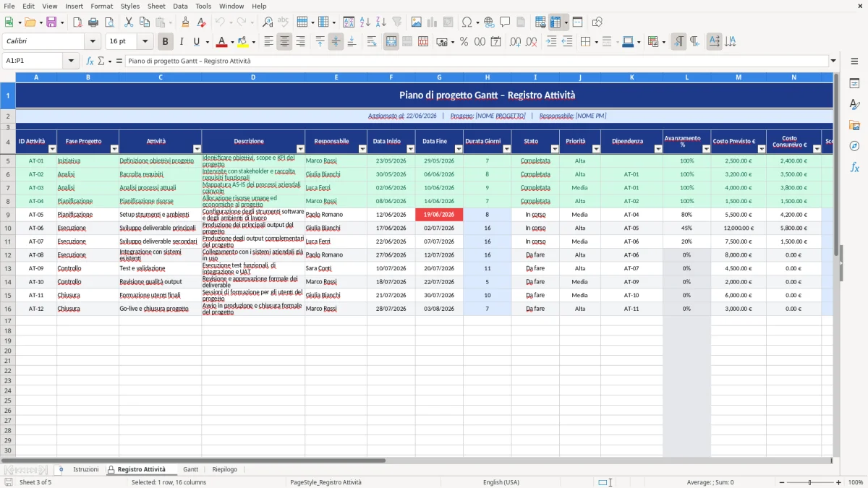This screenshot has height=488, width=868.
Task: Toggle Wrap Text
Action: (372, 42)
